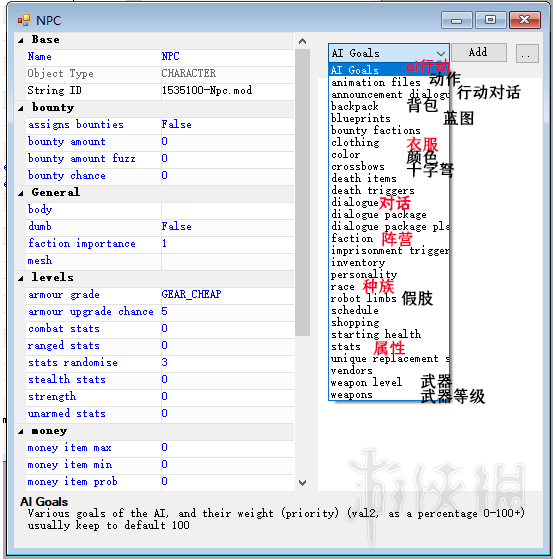Click the browse button with two dots
The width and height of the screenshot is (557, 560).
click(527, 54)
